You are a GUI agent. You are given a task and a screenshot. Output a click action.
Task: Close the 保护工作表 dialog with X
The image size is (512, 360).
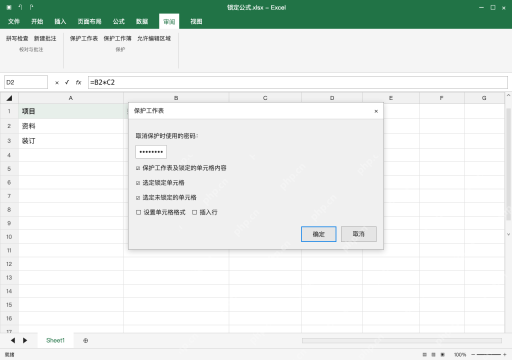click(x=376, y=111)
